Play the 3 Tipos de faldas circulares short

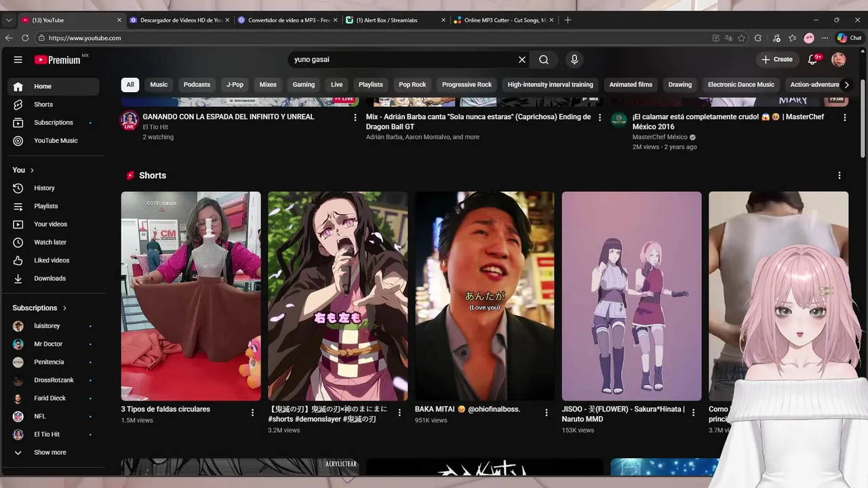click(191, 296)
